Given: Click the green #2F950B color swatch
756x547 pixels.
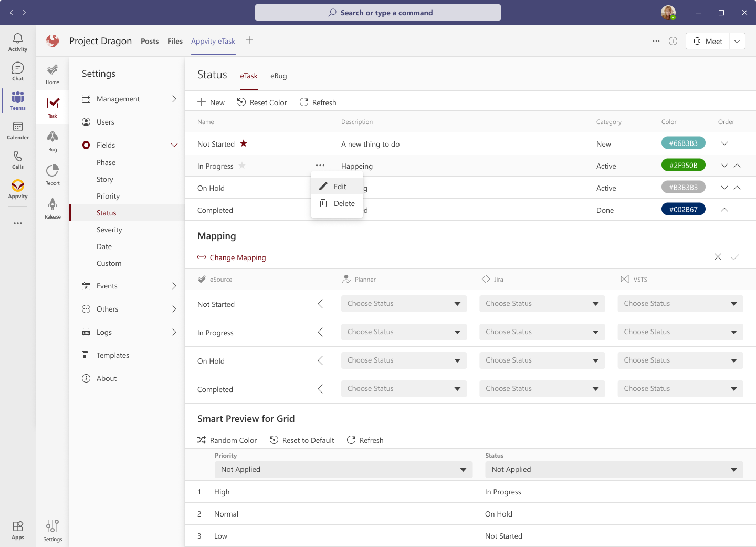Looking at the screenshot, I should 683,164.
